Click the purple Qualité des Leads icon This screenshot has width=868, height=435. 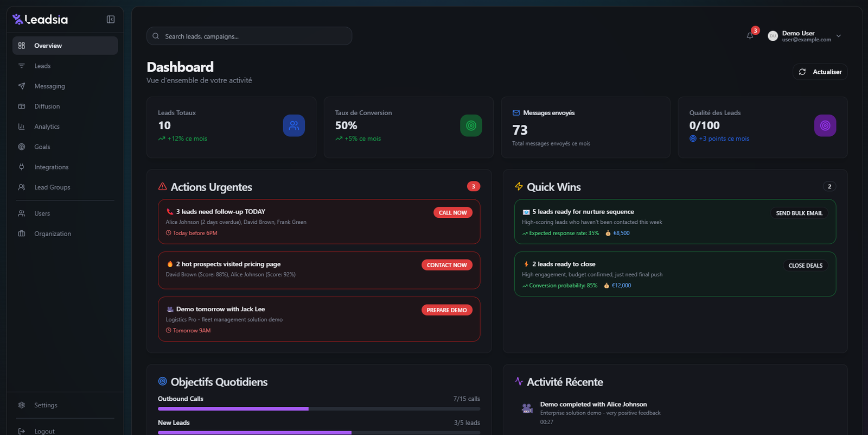point(825,125)
